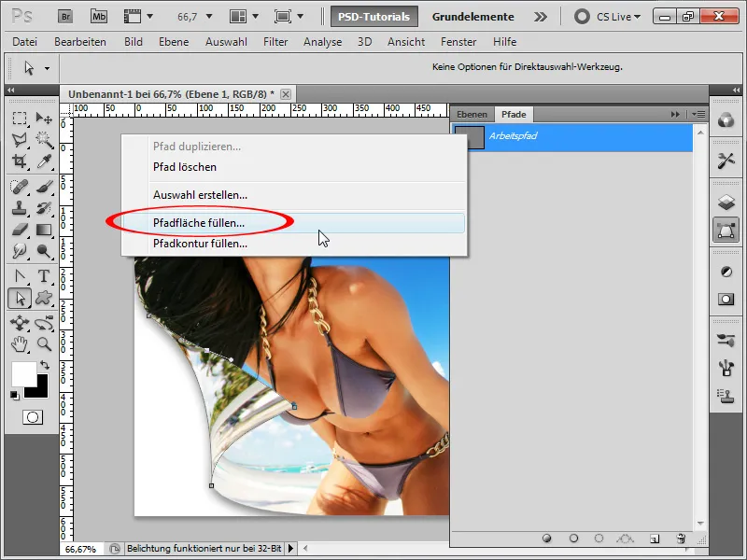Open the status bar info arrow
The width and height of the screenshot is (747, 560).
point(290,549)
